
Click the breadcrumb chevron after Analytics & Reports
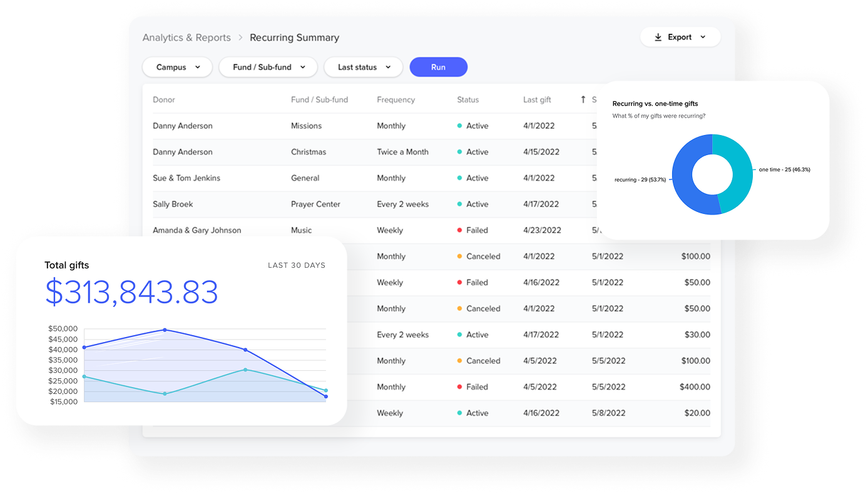[x=240, y=38]
